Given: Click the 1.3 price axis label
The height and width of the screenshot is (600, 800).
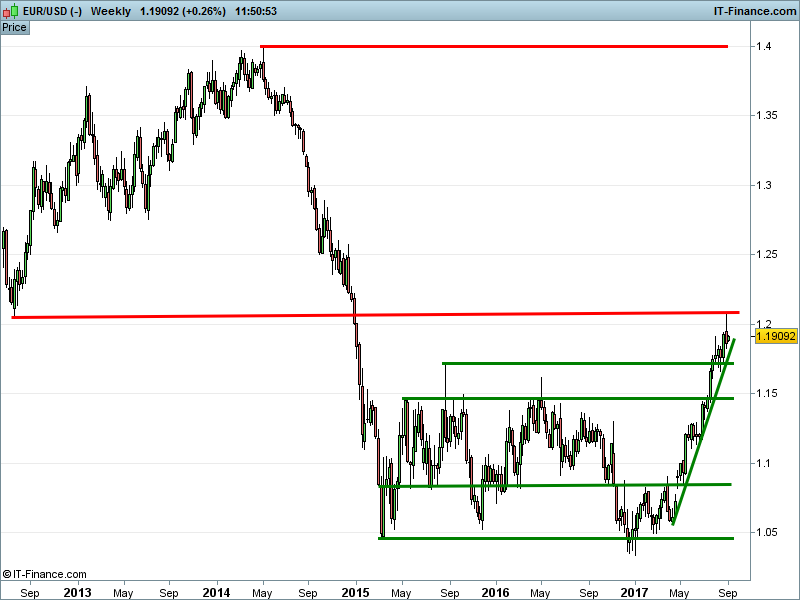Looking at the screenshot, I should click(x=763, y=185).
